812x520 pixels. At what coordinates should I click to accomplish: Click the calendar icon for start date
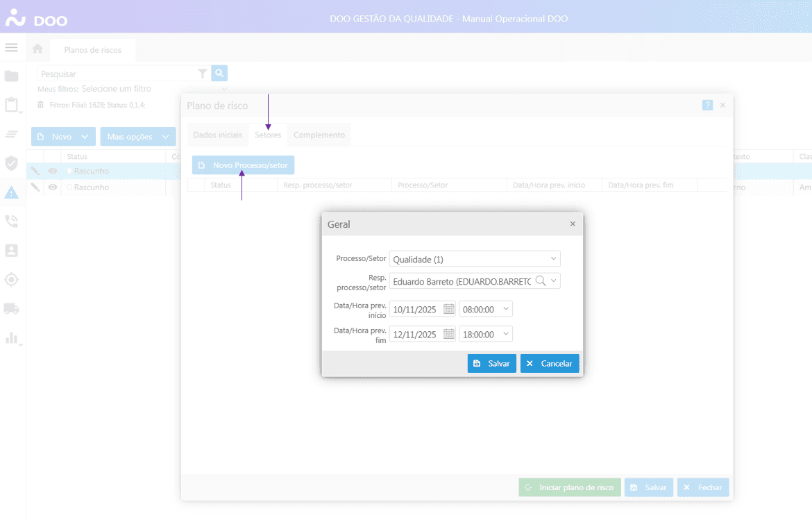[449, 309]
